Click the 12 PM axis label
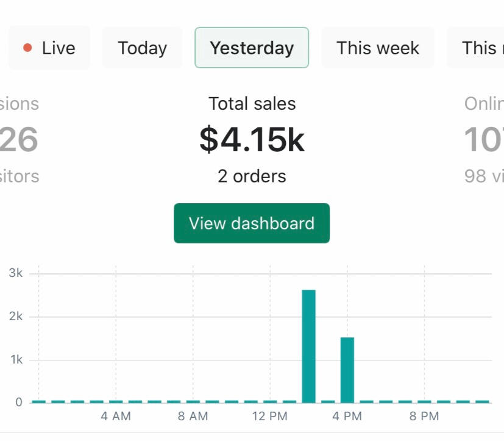This screenshot has height=441, width=504. coord(270,417)
